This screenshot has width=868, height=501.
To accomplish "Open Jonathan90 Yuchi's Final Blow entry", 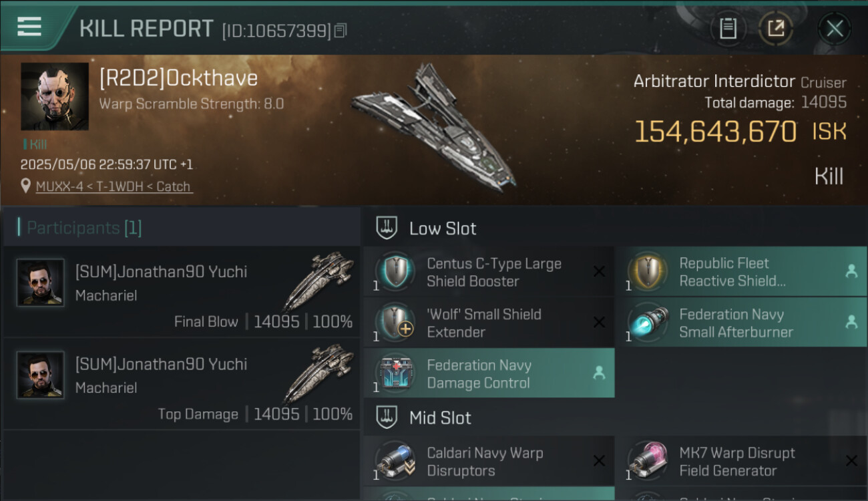I will click(182, 293).
